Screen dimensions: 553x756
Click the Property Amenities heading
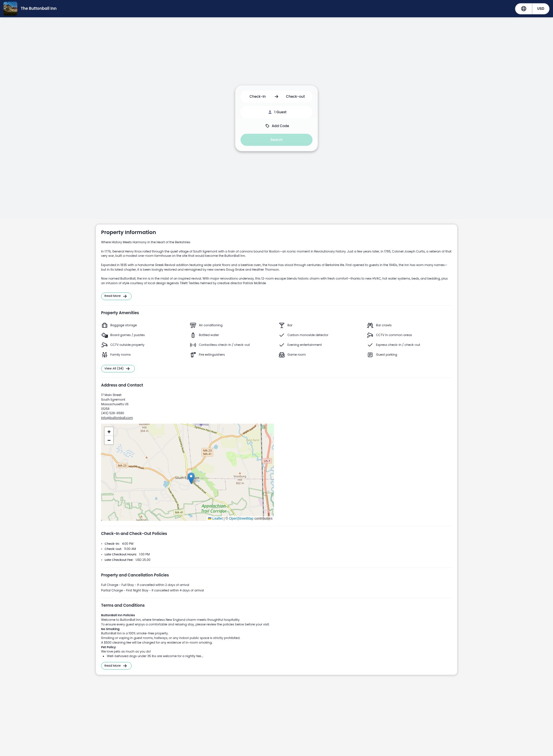point(120,313)
